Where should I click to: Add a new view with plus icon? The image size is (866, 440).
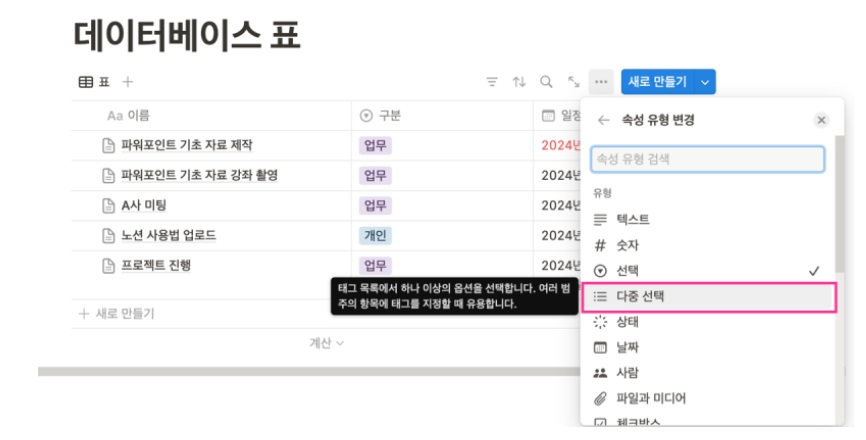point(128,82)
